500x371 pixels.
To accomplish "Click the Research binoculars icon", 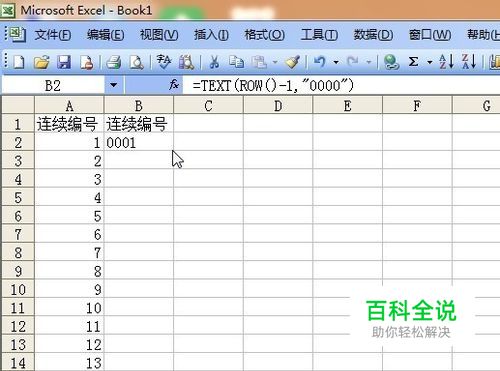I will (186, 62).
